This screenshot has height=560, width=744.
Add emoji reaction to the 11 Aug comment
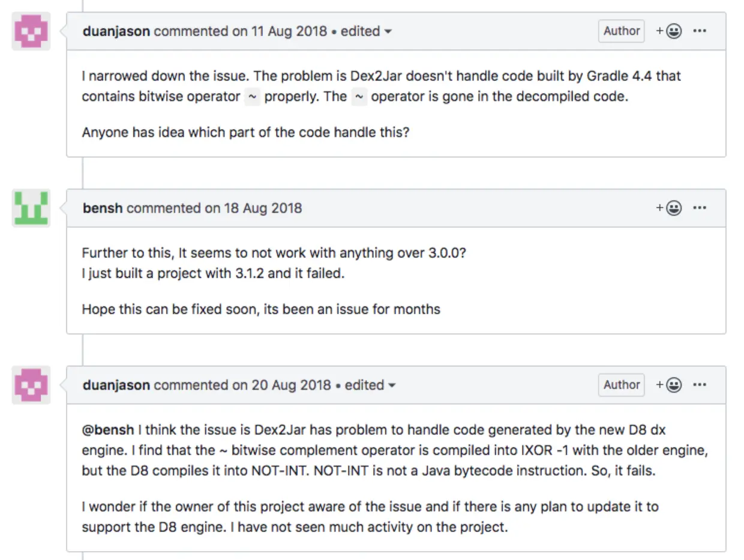[668, 31]
